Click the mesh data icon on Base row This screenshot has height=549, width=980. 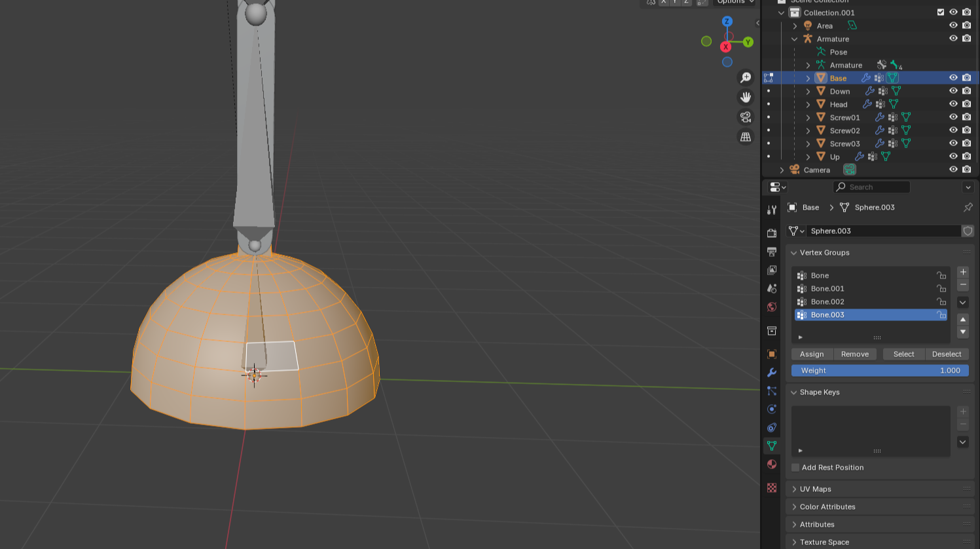tap(892, 78)
